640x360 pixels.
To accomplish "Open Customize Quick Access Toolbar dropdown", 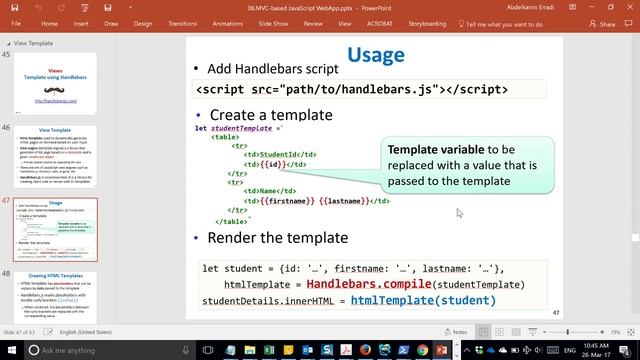I will tap(131, 8).
